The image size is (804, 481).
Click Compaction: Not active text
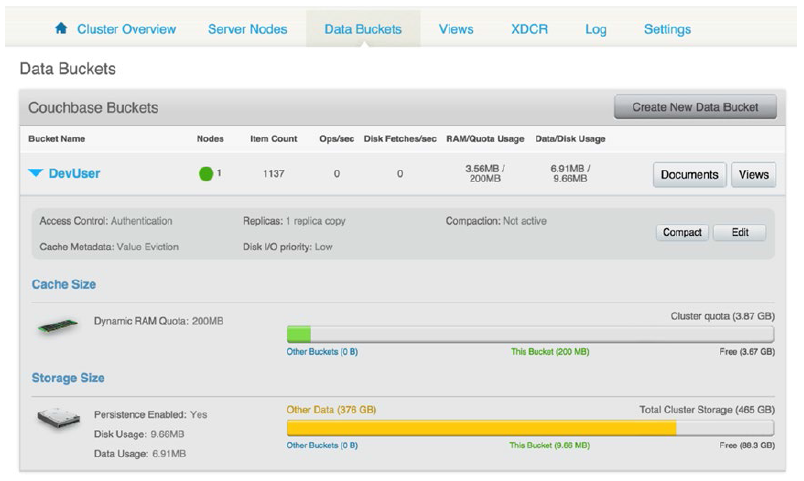click(496, 221)
